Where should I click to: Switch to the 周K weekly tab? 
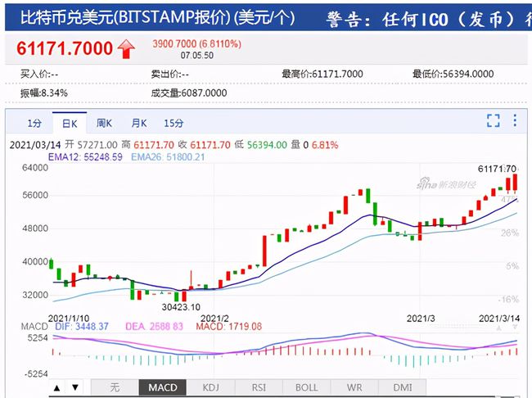click(104, 124)
